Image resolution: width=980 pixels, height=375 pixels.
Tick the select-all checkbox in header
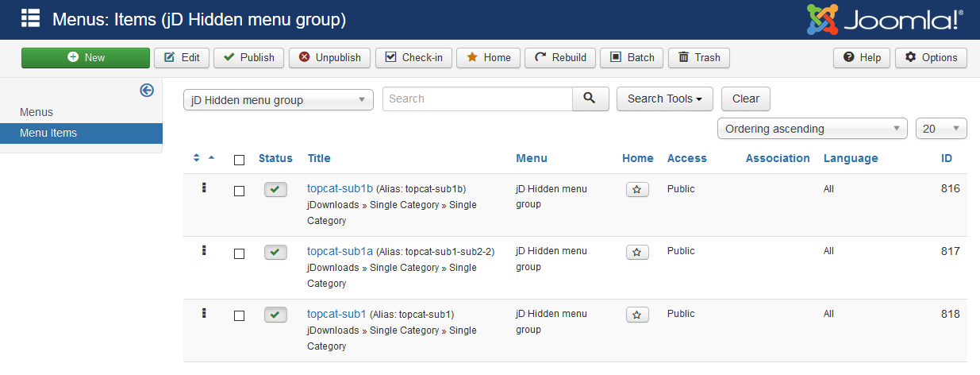[x=240, y=160]
